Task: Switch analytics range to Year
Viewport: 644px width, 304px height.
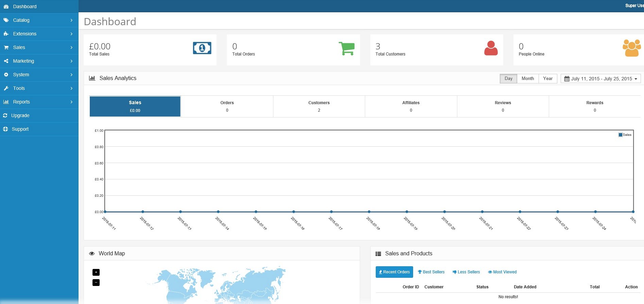Action: (x=547, y=79)
